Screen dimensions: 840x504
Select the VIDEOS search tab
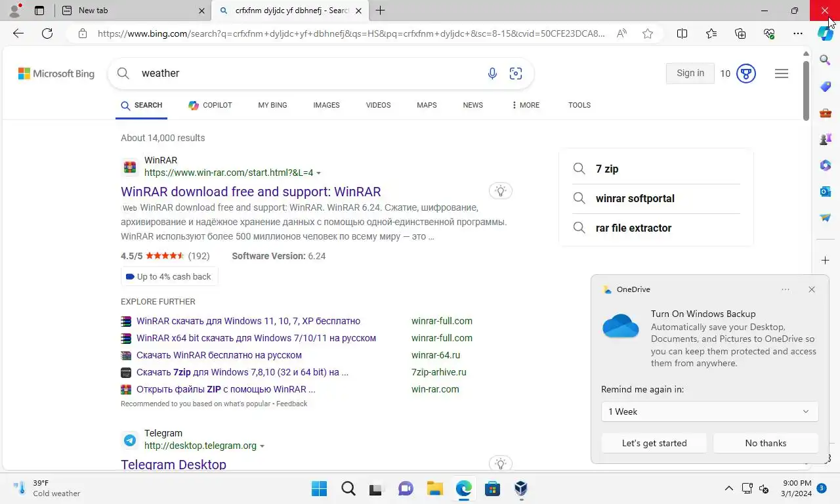[378, 105]
